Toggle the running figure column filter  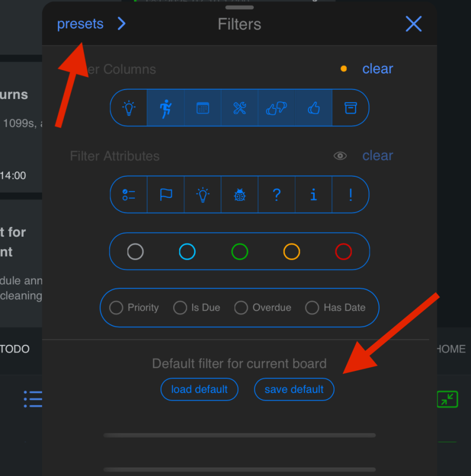pyautogui.click(x=166, y=108)
